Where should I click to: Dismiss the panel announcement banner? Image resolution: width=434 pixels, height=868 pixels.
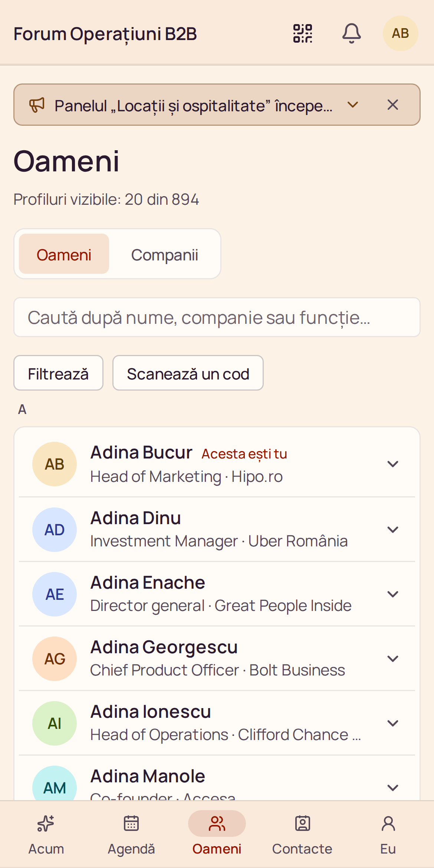point(393,105)
